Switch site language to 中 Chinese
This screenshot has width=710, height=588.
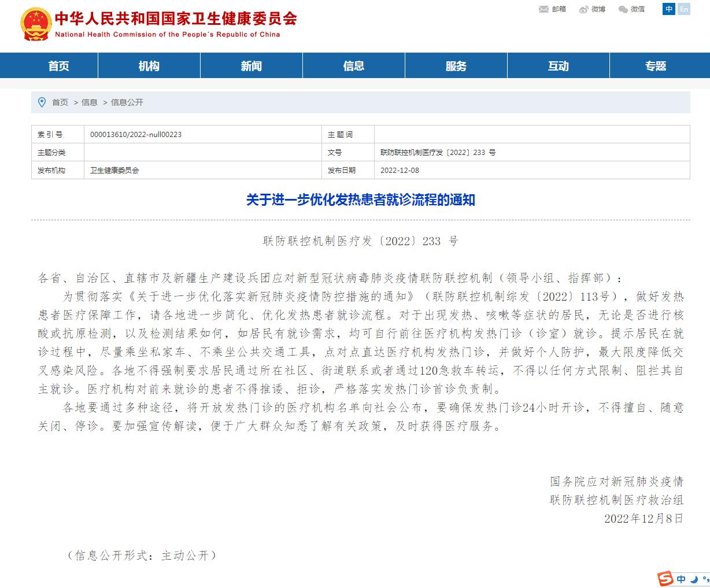669,9
